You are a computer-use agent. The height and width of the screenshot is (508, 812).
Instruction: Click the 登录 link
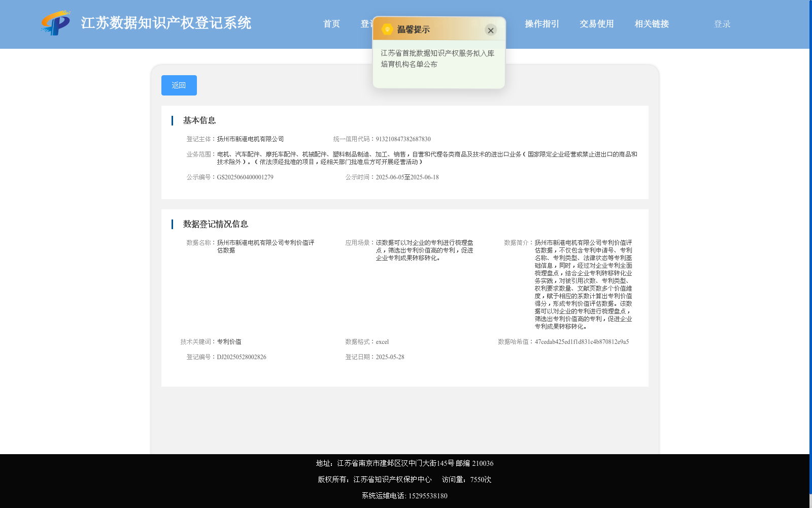tap(722, 24)
